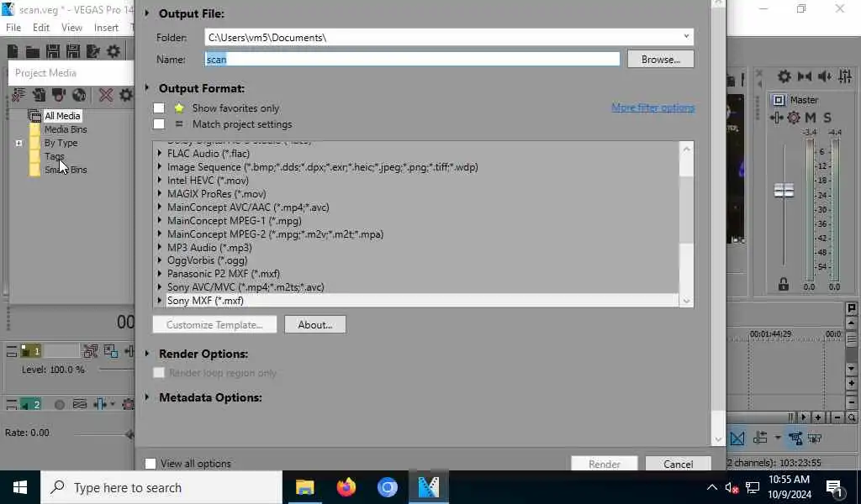Collapse the Render Options section
The height and width of the screenshot is (504, 861).
147,354
